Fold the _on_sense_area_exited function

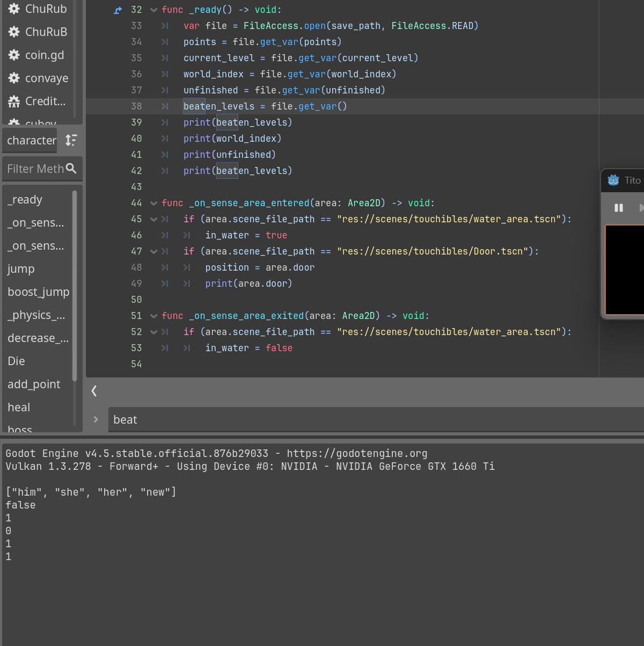pyautogui.click(x=154, y=316)
